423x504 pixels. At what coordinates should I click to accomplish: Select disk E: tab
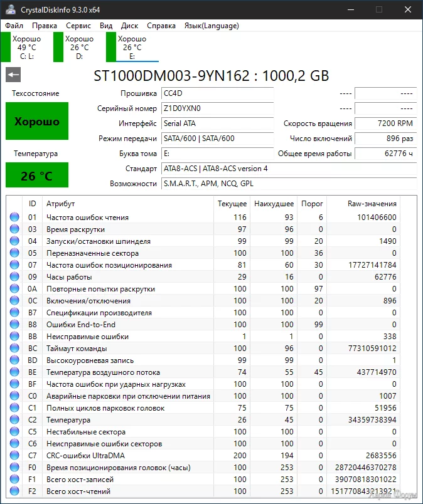click(132, 47)
